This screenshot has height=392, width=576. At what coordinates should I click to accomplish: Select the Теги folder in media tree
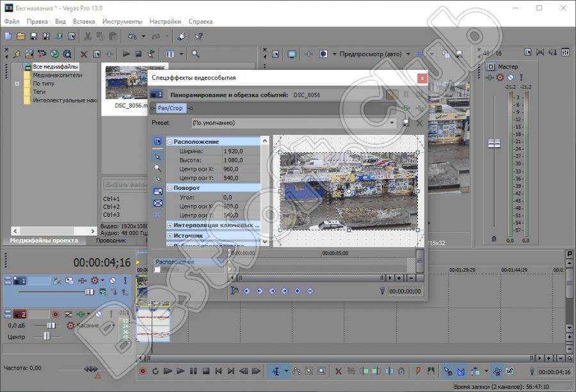click(39, 92)
